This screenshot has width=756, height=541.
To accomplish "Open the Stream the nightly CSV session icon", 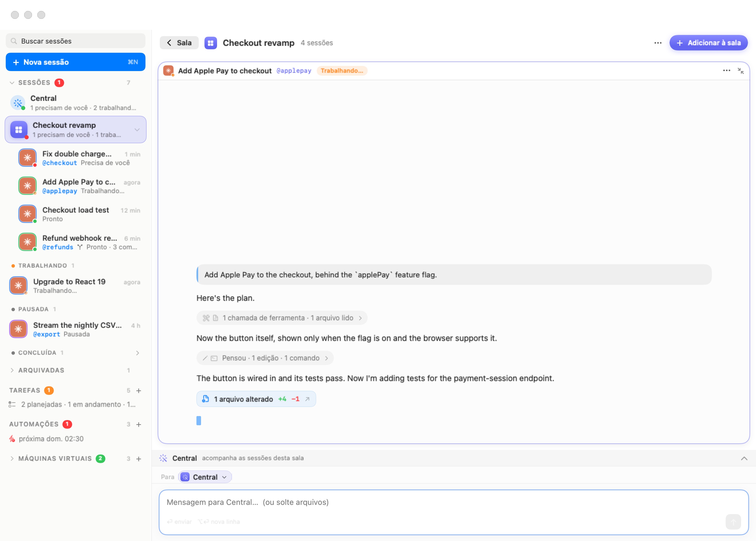I will click(x=18, y=329).
